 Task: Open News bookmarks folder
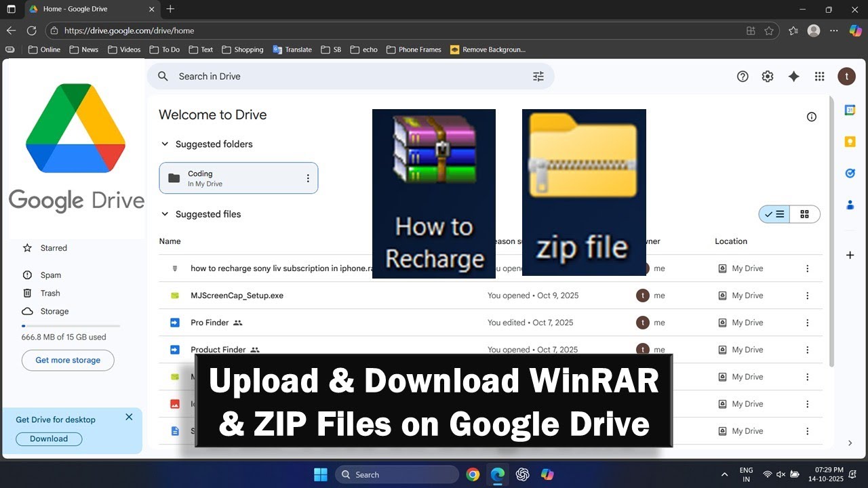point(83,49)
